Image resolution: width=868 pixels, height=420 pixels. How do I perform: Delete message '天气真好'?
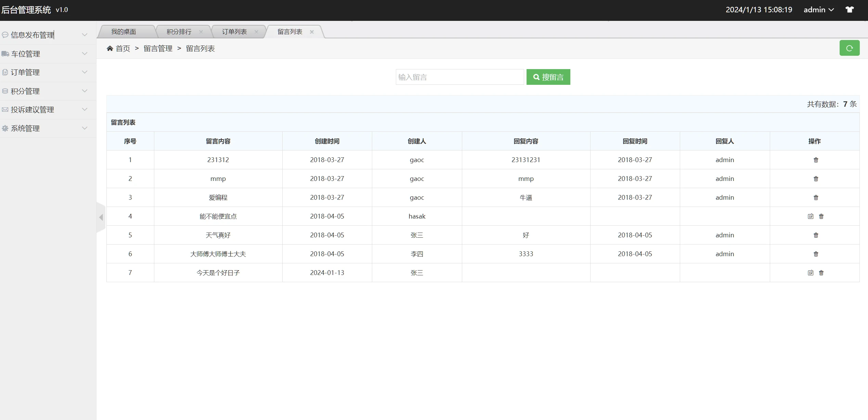816,235
